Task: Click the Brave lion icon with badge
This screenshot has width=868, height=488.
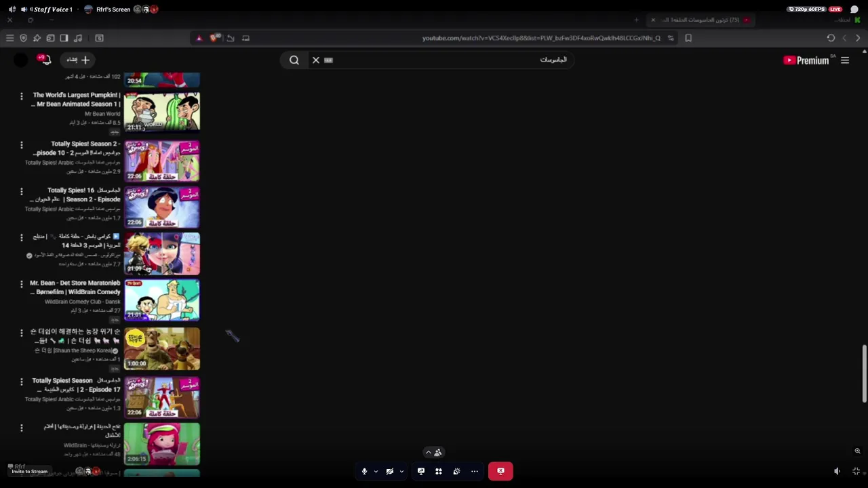Action: click(x=214, y=38)
